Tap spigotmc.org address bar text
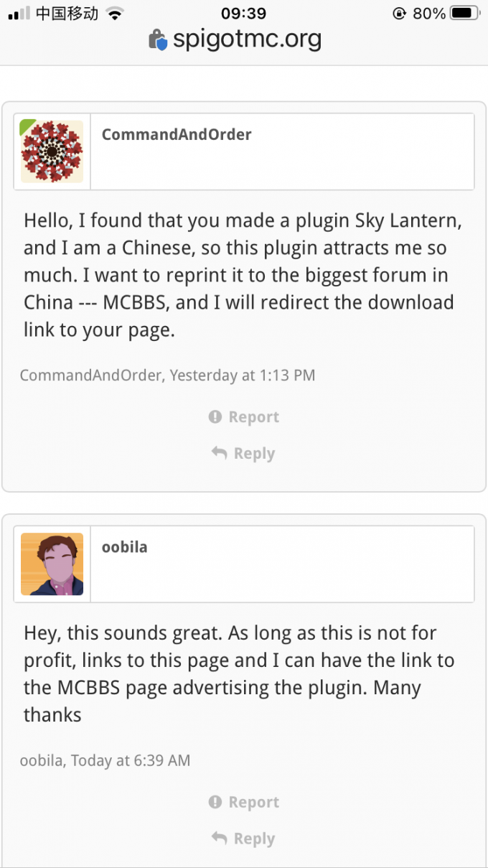488x868 pixels. pos(247,39)
